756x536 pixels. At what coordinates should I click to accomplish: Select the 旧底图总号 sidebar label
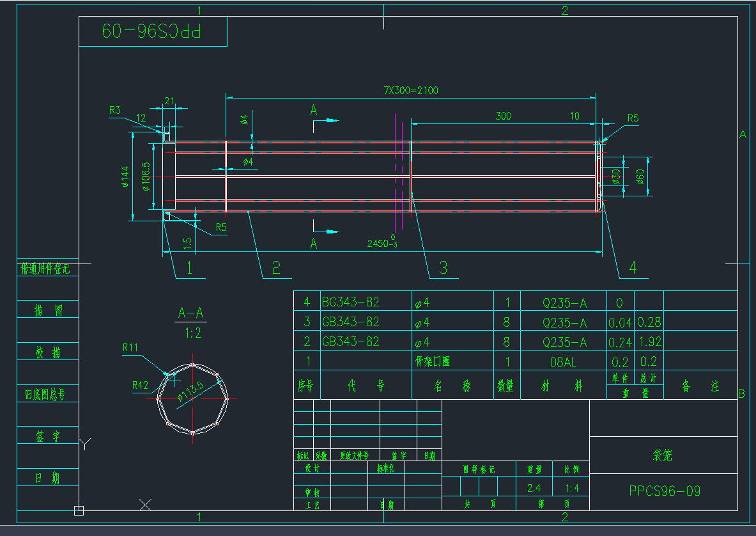[x=45, y=394]
